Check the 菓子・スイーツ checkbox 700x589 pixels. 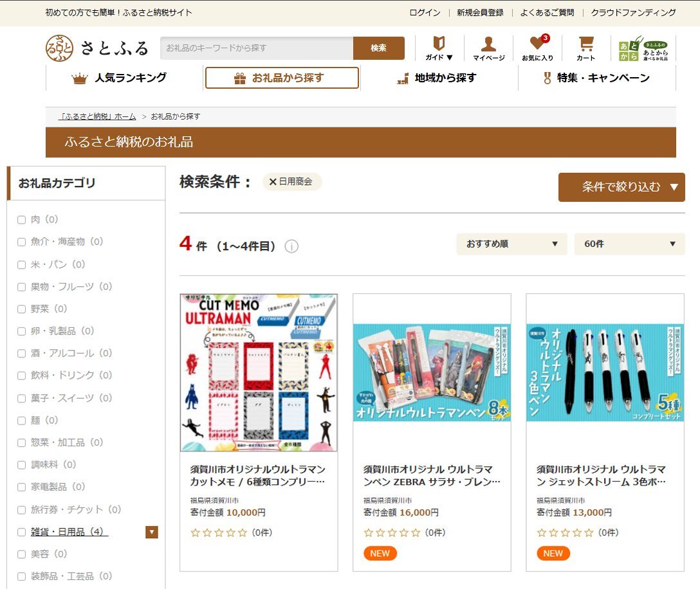[x=21, y=398]
